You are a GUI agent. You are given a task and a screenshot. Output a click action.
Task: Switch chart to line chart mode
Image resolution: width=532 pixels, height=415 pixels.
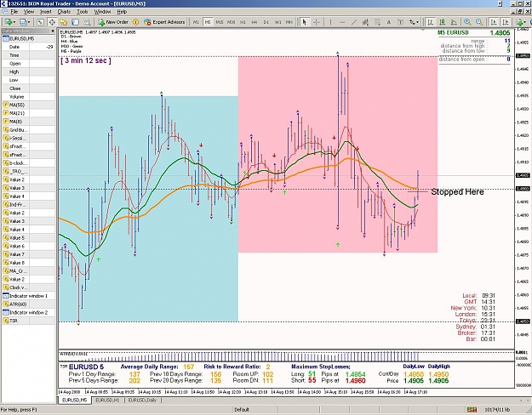coord(454,22)
